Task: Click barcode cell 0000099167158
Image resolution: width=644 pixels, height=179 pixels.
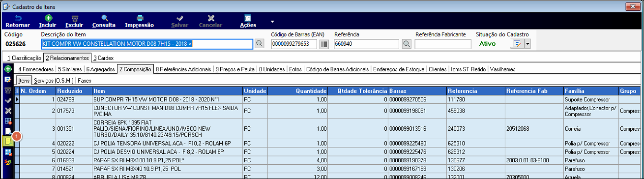Action: (x=417, y=168)
